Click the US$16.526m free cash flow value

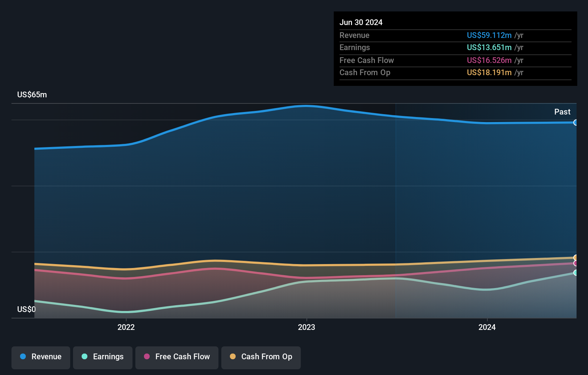click(x=489, y=60)
